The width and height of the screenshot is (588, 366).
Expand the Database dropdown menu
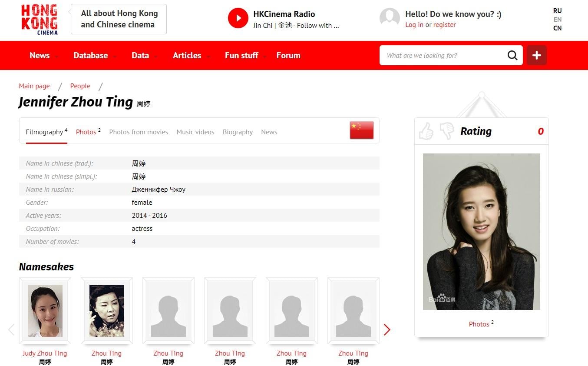tap(94, 56)
